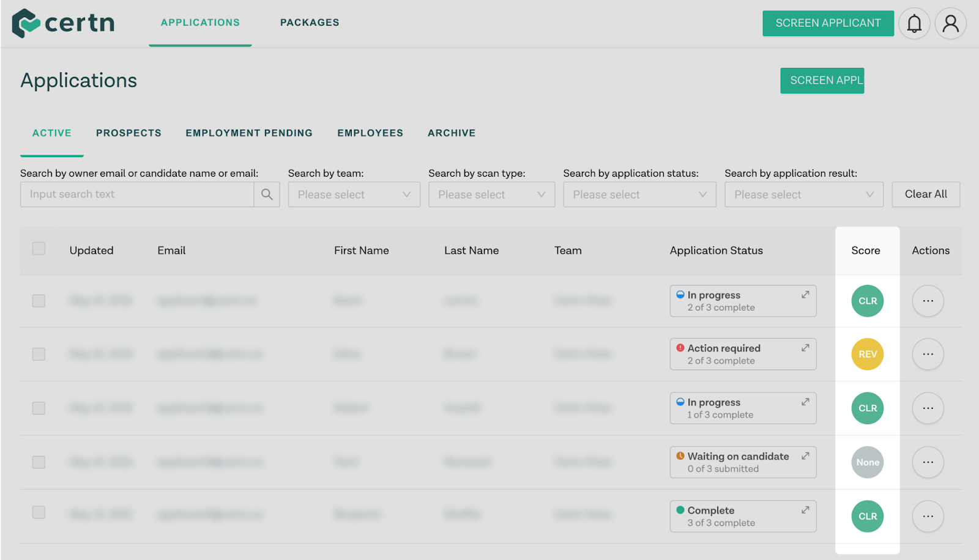Viewport: 979px width, 560px height.
Task: Check the select-all checkbox in table header
Action: 39,249
